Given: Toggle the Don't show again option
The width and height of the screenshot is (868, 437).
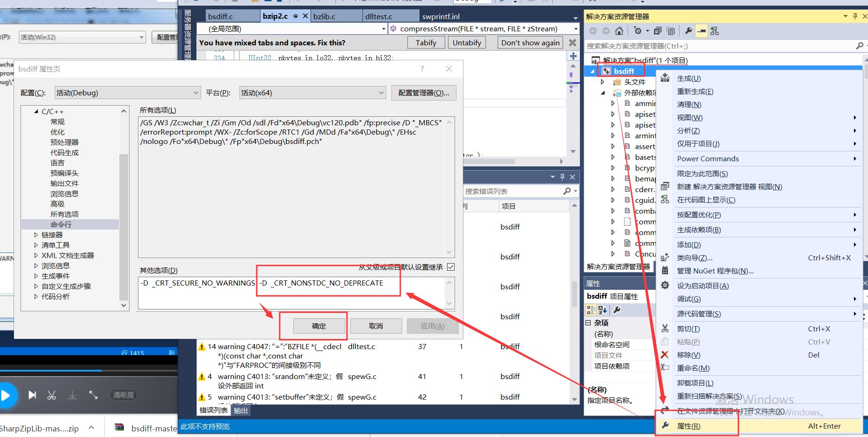Looking at the screenshot, I should click(x=530, y=43).
